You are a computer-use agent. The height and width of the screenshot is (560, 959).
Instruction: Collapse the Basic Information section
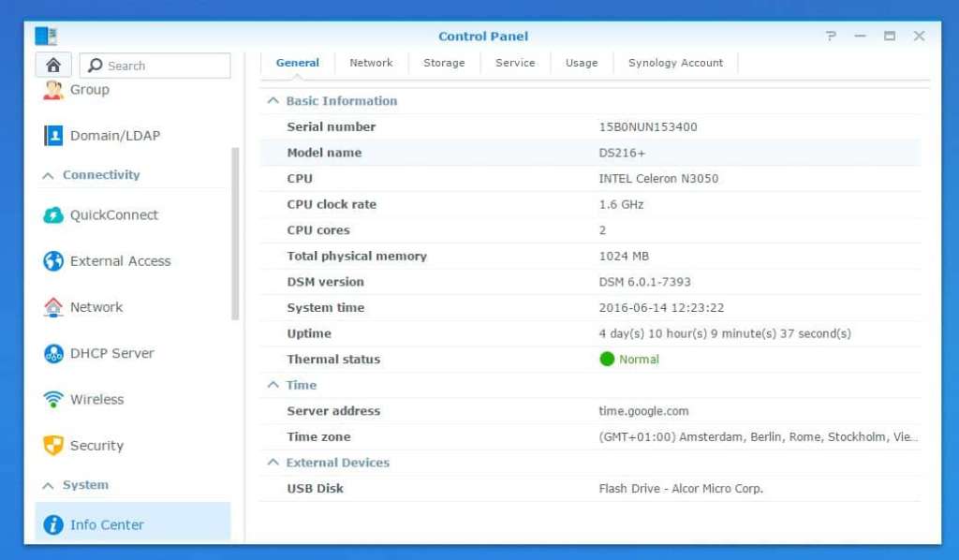pos(273,101)
